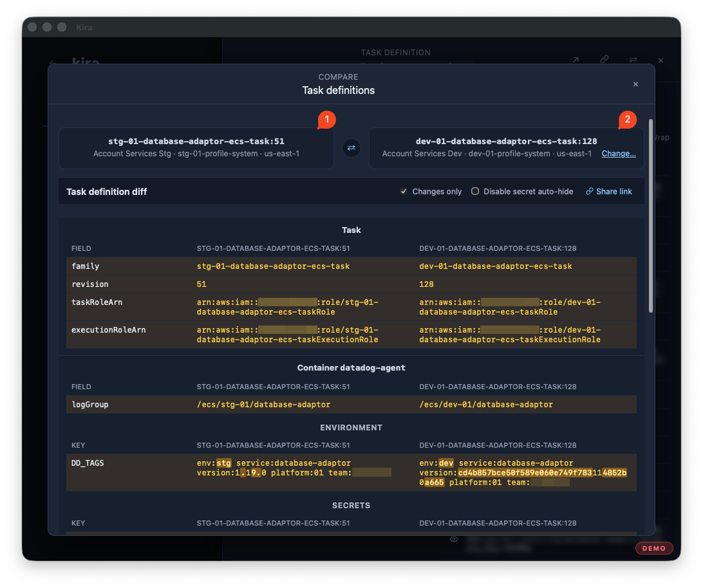Click the swap task definitions icon
Image resolution: width=703 pixels, height=588 pixels.
click(x=351, y=148)
